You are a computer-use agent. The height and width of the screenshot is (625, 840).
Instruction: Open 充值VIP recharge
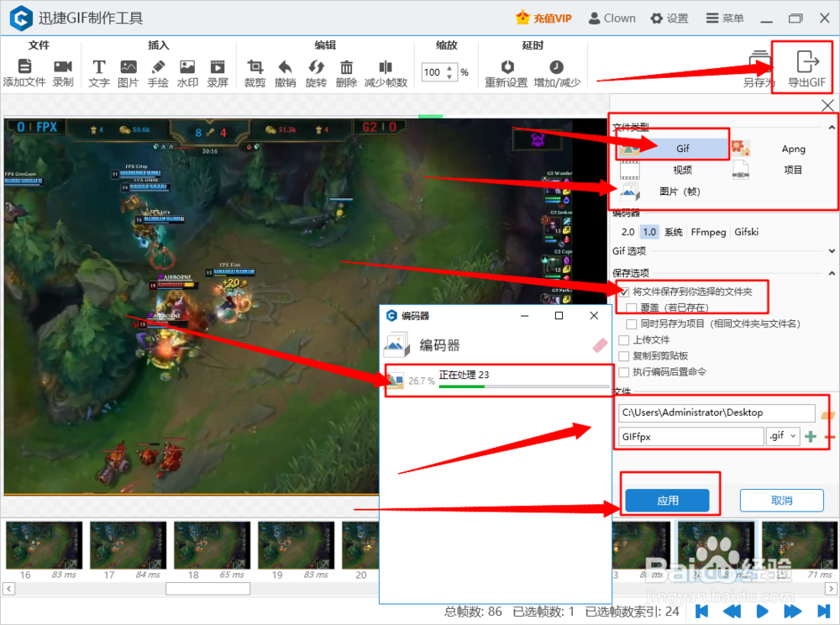(543, 18)
